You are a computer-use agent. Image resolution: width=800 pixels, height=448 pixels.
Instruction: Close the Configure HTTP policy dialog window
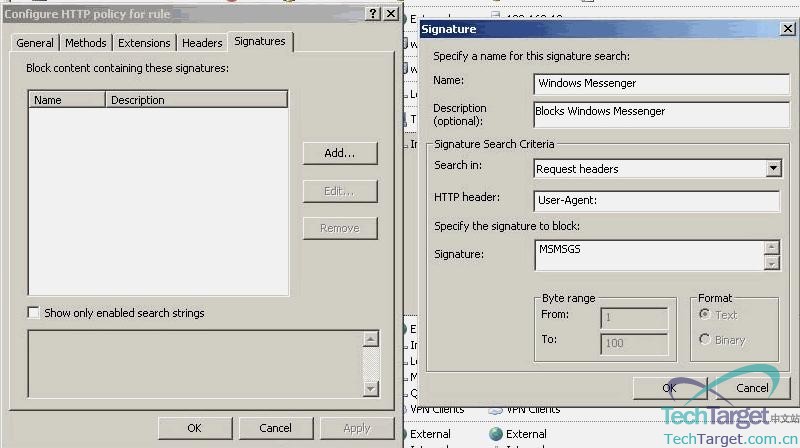(x=390, y=13)
